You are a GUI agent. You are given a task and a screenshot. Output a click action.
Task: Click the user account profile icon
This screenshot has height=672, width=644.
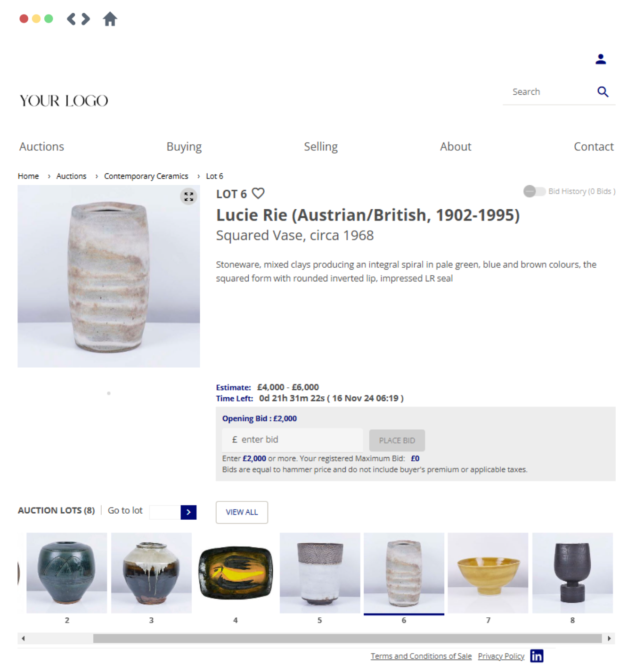600,59
